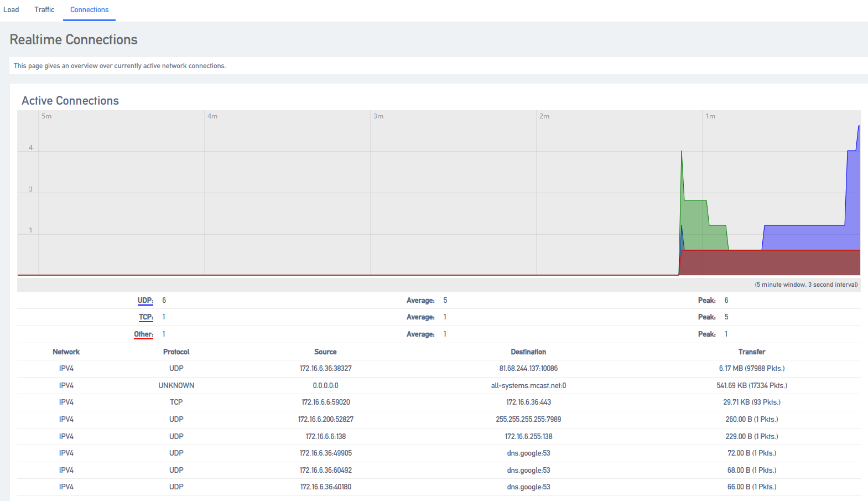Click the Network column header

66,352
